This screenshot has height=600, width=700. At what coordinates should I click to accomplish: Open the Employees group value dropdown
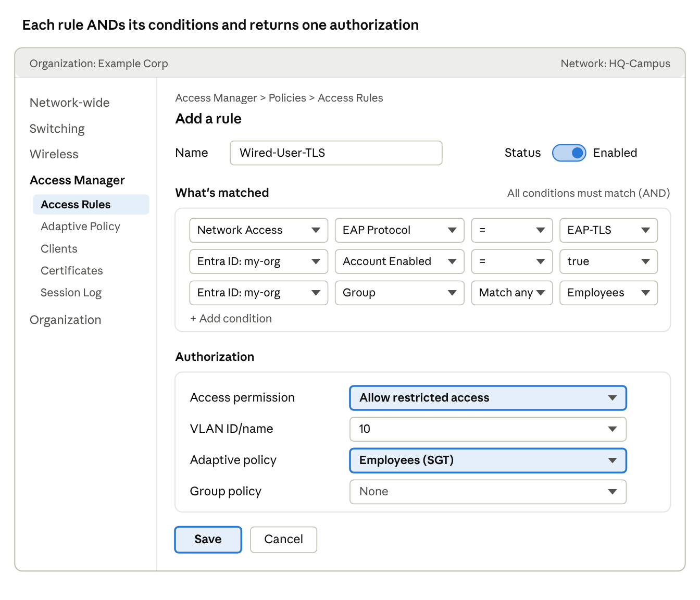coord(608,293)
